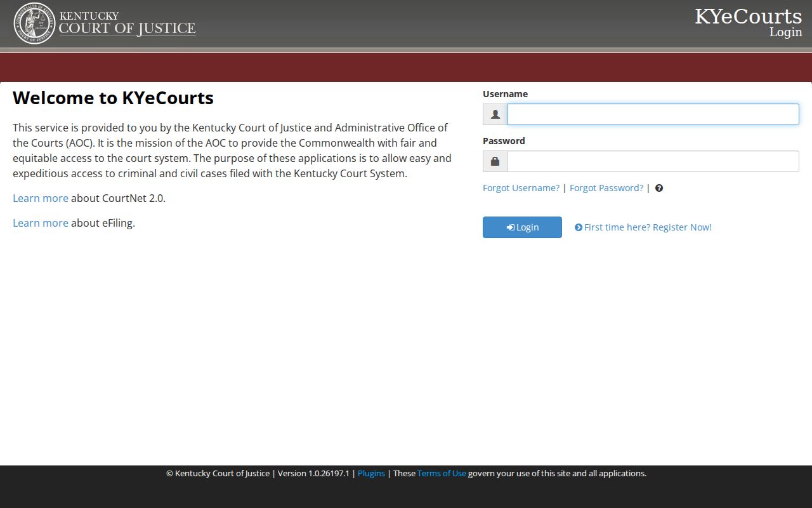This screenshot has height=508, width=812.
Task: Click the Password label
Action: pos(504,141)
